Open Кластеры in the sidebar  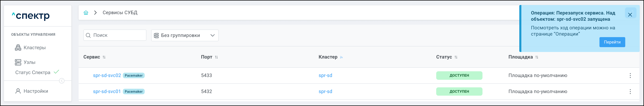click(x=35, y=48)
